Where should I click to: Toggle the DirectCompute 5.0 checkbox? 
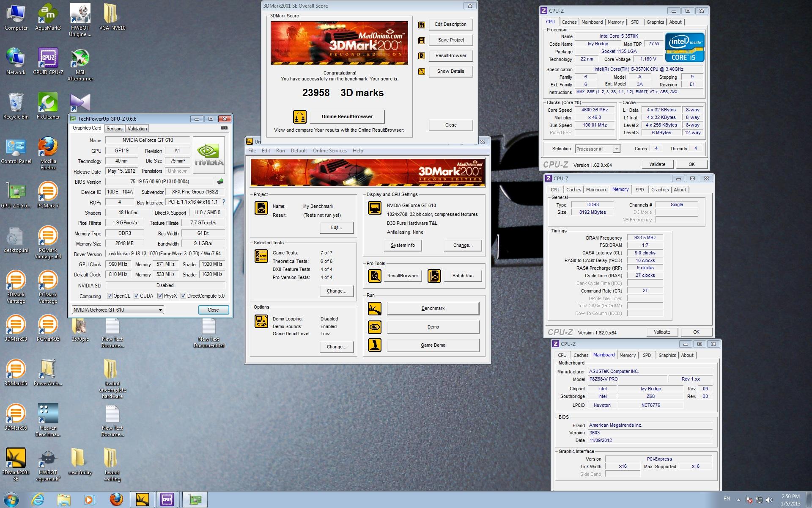[184, 296]
